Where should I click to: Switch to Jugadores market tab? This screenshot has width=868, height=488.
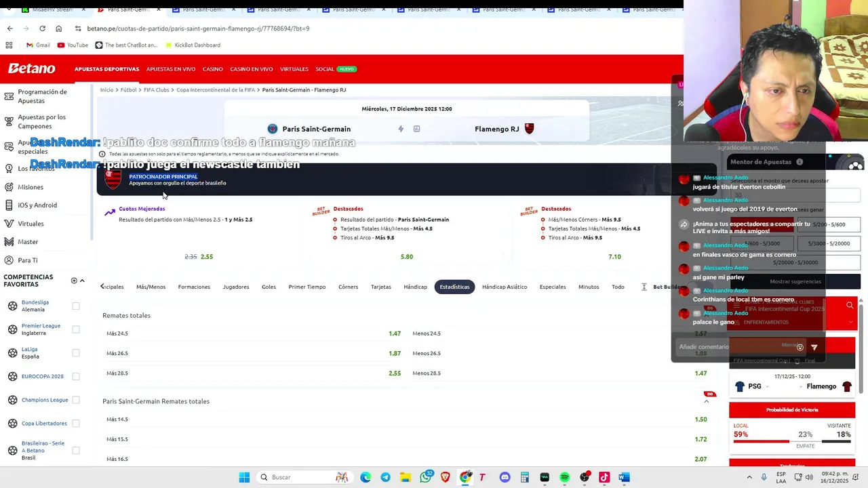pyautogui.click(x=236, y=287)
